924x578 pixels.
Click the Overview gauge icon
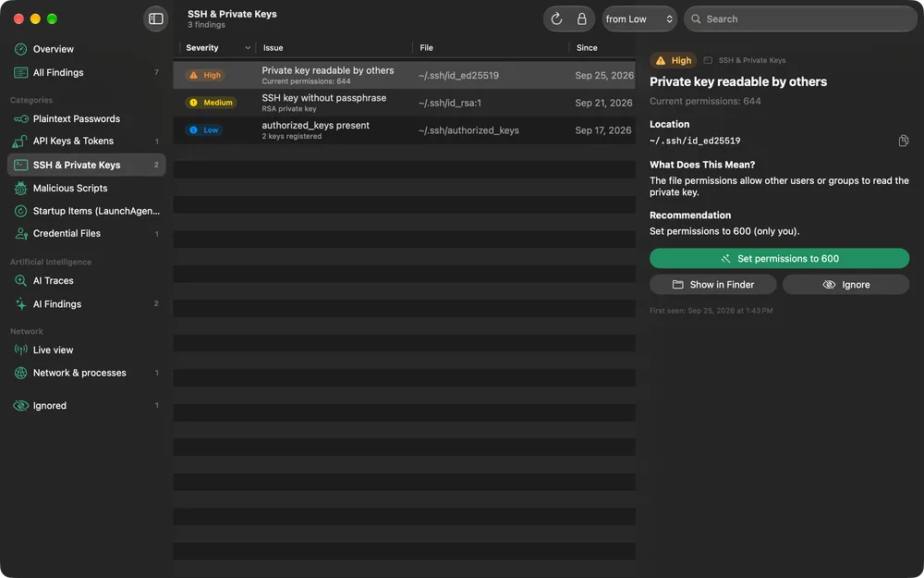20,49
